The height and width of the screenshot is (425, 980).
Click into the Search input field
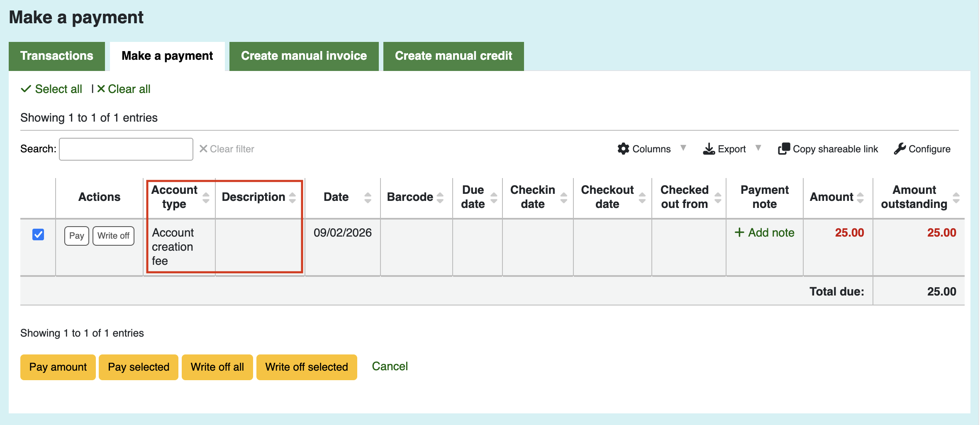[126, 149]
